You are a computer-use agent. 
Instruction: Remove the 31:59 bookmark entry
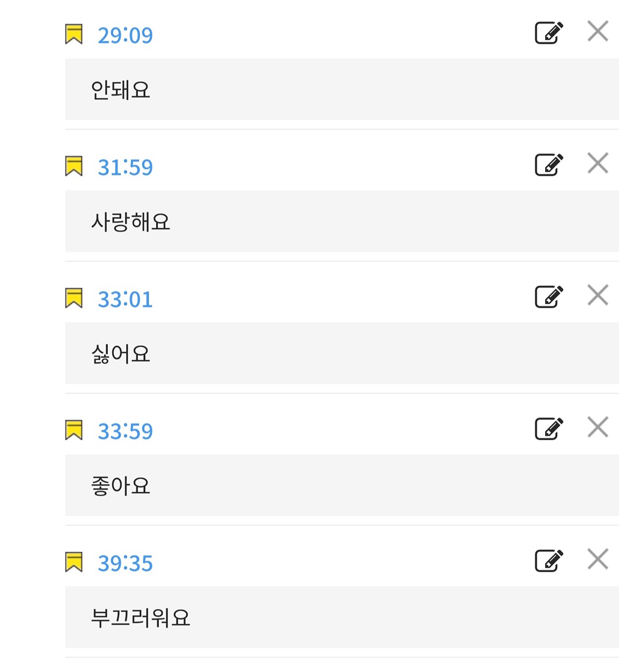tap(597, 164)
